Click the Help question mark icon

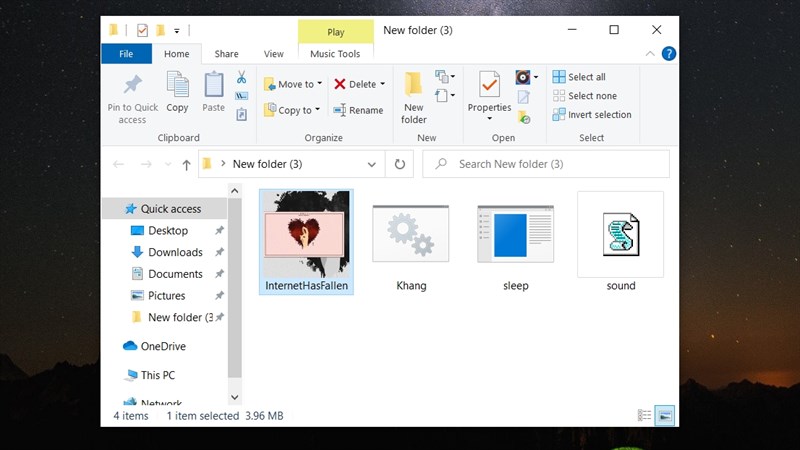668,54
